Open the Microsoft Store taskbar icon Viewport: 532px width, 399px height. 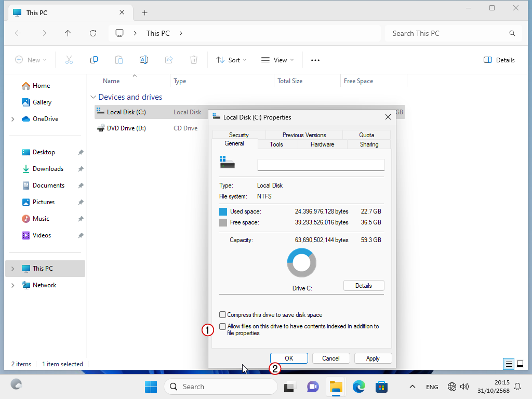[x=382, y=387]
